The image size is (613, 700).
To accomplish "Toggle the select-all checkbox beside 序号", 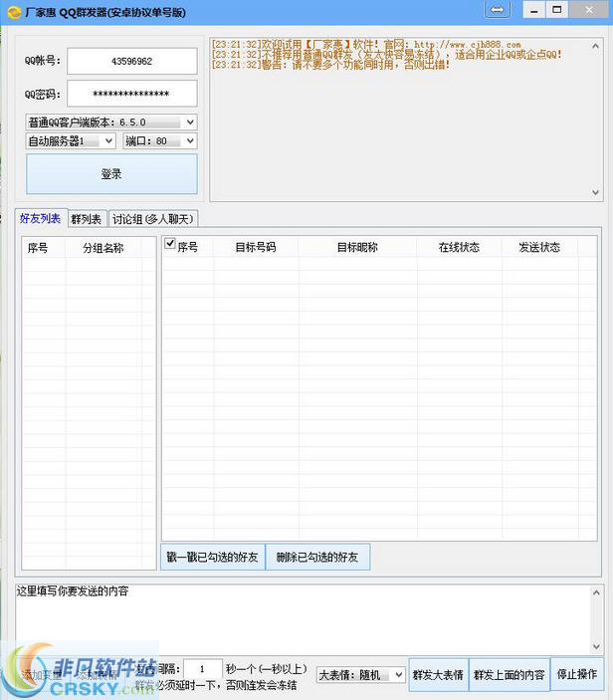I will click(x=169, y=243).
